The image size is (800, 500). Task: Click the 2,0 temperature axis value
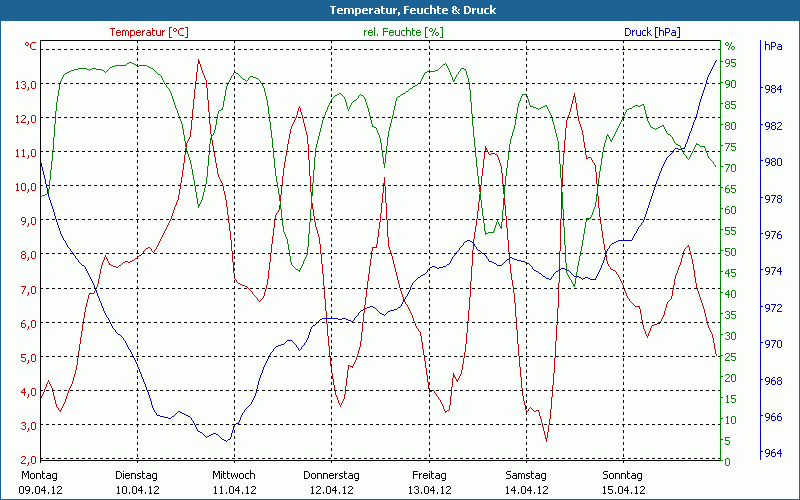(28, 460)
